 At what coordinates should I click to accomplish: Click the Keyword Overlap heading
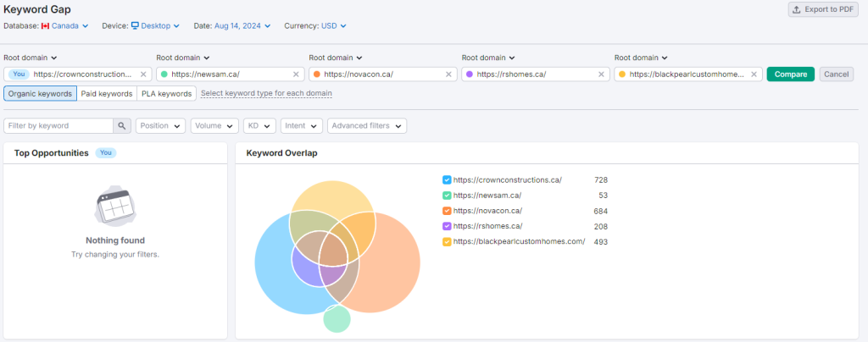pos(281,153)
